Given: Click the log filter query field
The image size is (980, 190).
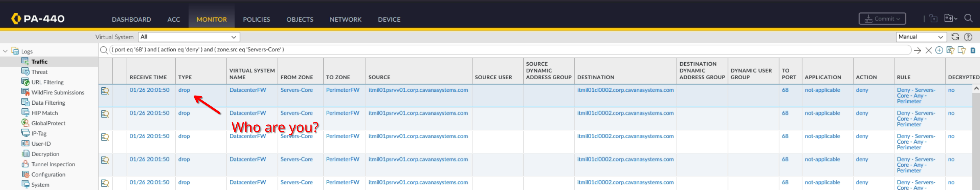Looking at the screenshot, I should [x=510, y=50].
